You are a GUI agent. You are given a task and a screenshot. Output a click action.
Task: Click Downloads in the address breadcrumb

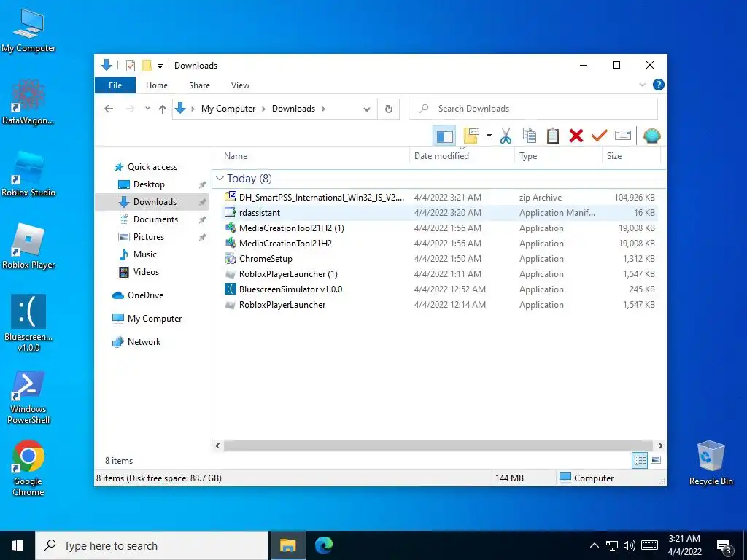pyautogui.click(x=293, y=109)
